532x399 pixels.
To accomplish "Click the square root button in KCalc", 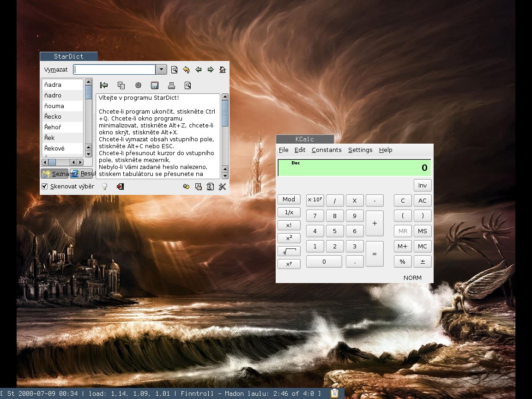I will [289, 251].
